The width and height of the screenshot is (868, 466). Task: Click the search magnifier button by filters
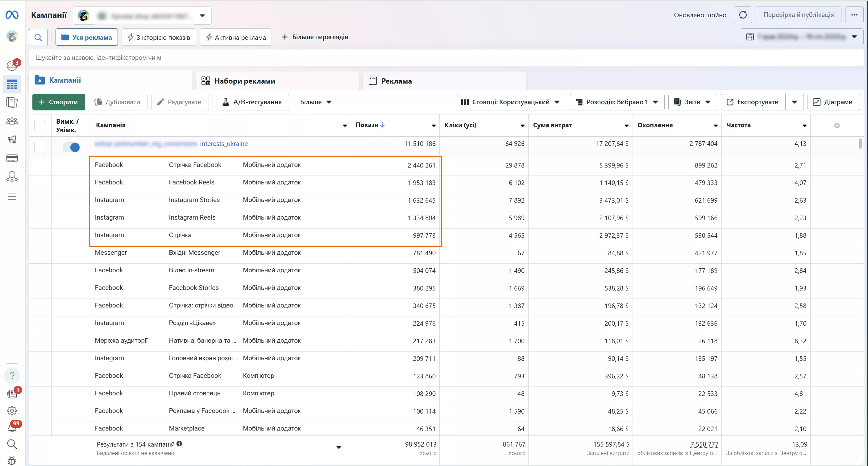pyautogui.click(x=38, y=37)
